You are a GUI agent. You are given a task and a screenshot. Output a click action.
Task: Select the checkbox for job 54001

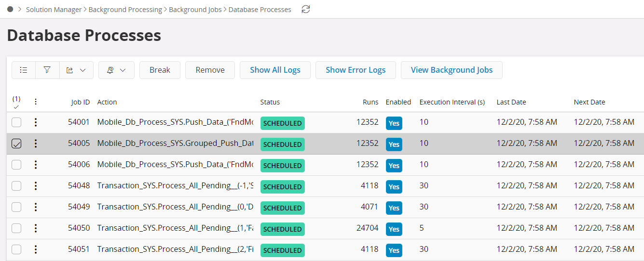click(16, 122)
